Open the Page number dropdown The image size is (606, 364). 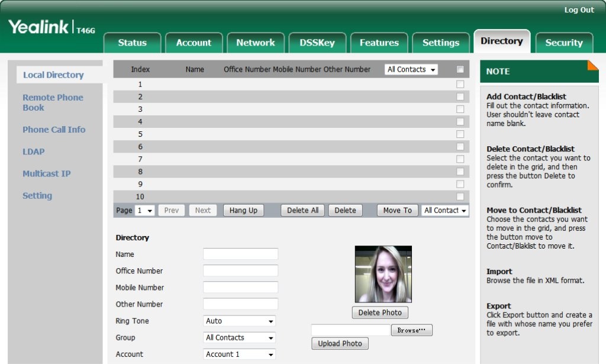coord(144,211)
